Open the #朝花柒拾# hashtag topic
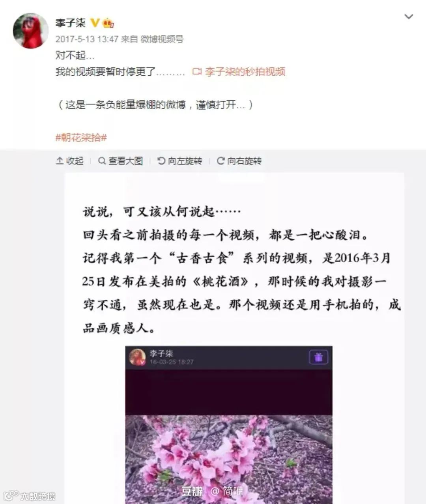 point(81,137)
